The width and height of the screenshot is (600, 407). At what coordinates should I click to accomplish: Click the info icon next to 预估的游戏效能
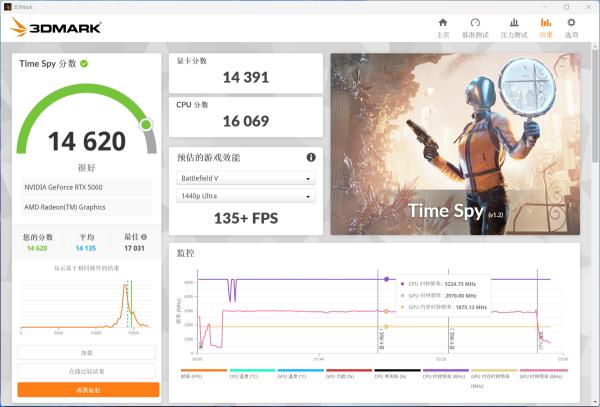pos(311,157)
